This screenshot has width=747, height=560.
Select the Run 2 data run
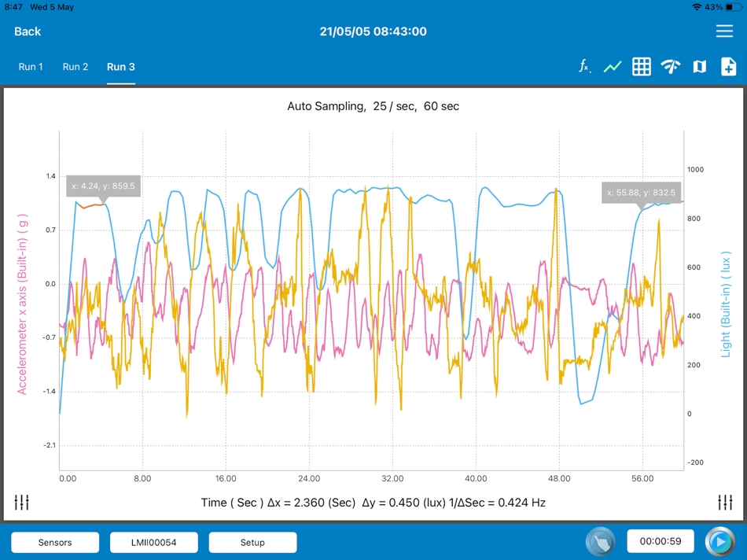click(x=75, y=67)
